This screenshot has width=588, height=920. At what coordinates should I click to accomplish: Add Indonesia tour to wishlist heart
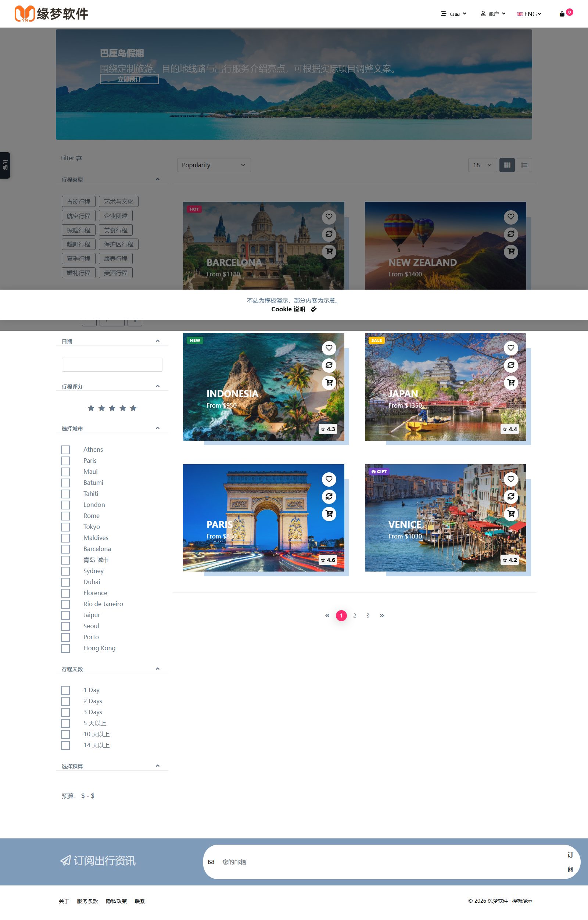tap(329, 348)
